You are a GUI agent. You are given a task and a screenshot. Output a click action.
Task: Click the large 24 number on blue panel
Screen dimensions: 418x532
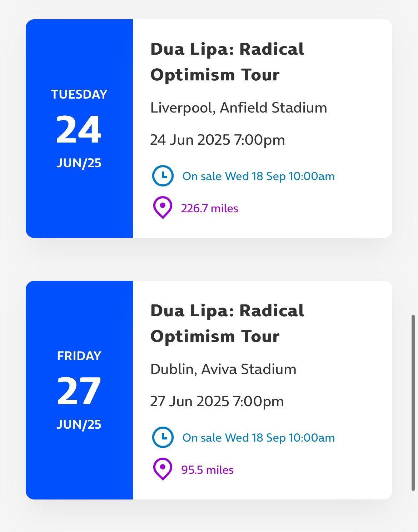point(79,129)
